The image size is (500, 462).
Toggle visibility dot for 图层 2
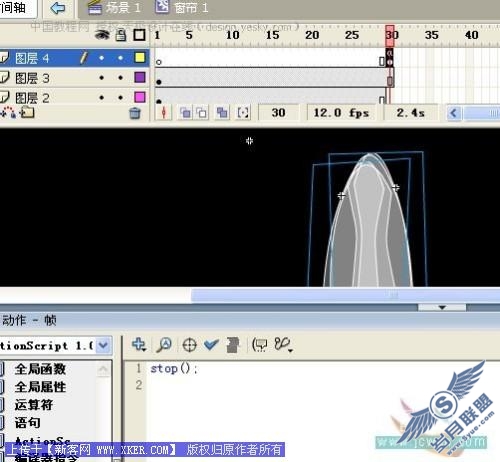coord(102,98)
